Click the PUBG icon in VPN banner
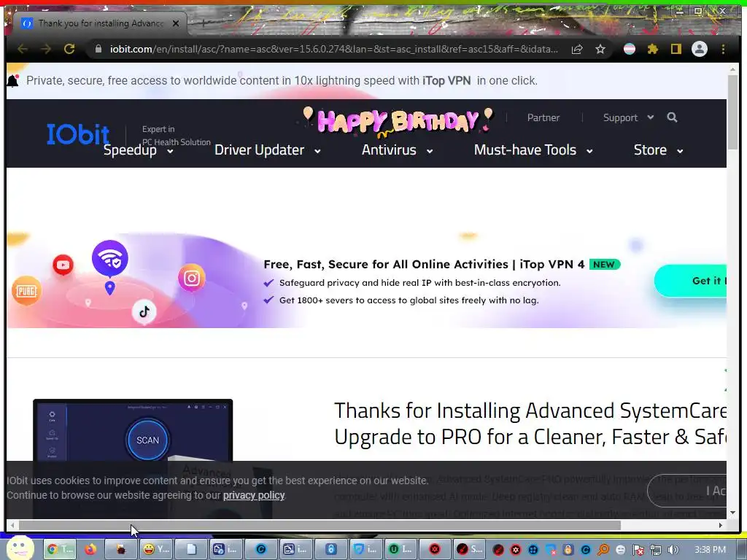Screen dimensions: 747x560 tap(26, 290)
